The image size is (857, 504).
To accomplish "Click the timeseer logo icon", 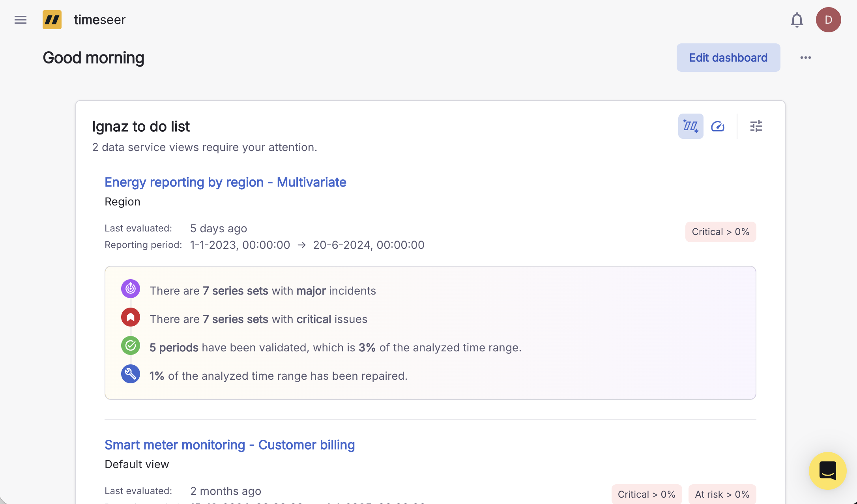I will [x=52, y=20].
